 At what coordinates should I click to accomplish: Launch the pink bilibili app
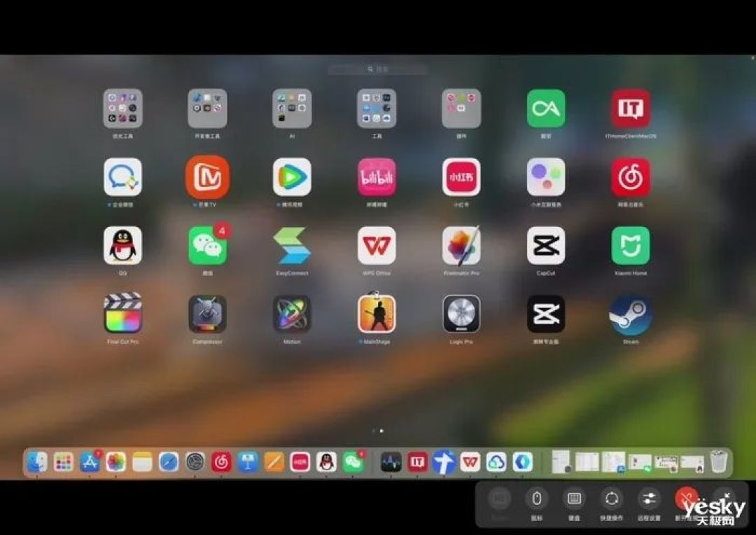point(377,177)
